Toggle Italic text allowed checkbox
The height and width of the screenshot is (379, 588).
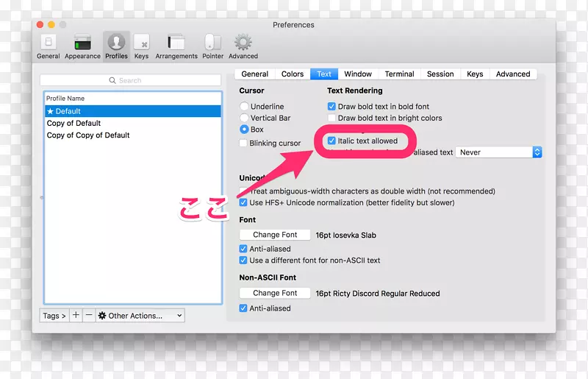tap(332, 141)
